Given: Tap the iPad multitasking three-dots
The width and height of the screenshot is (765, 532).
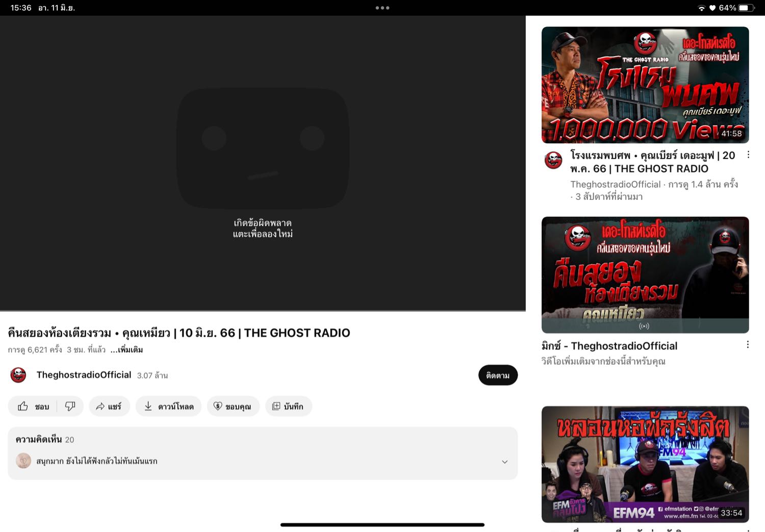Looking at the screenshot, I should 382,8.
